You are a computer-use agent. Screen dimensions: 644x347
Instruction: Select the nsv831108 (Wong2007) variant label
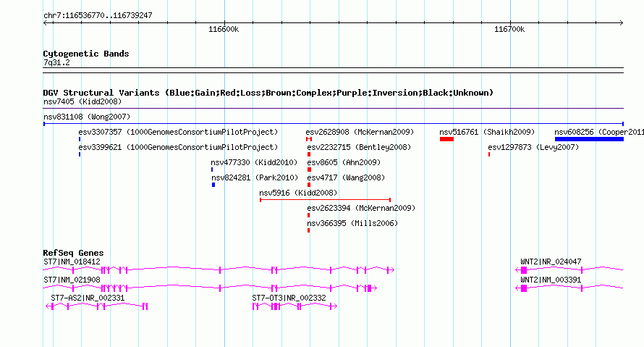pyautogui.click(x=87, y=117)
